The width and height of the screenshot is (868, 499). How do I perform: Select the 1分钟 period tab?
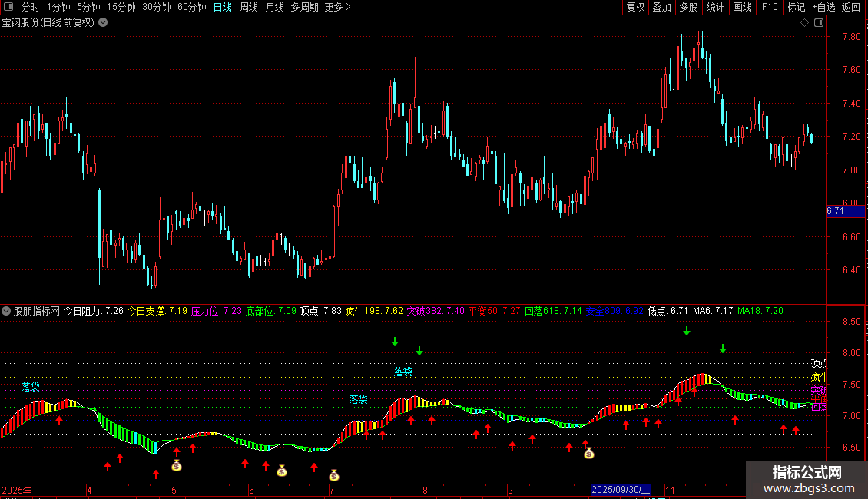[58, 7]
